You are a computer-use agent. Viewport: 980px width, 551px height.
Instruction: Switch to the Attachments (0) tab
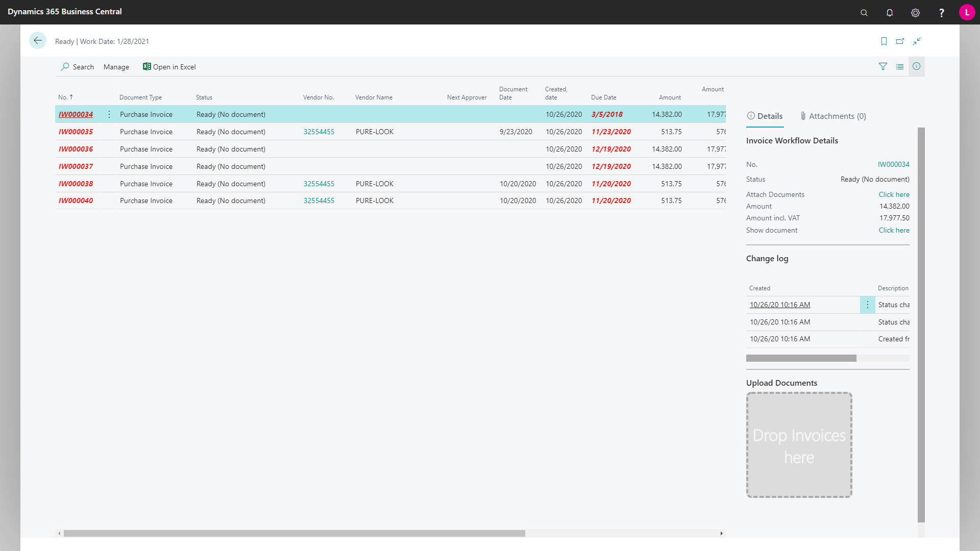833,116
